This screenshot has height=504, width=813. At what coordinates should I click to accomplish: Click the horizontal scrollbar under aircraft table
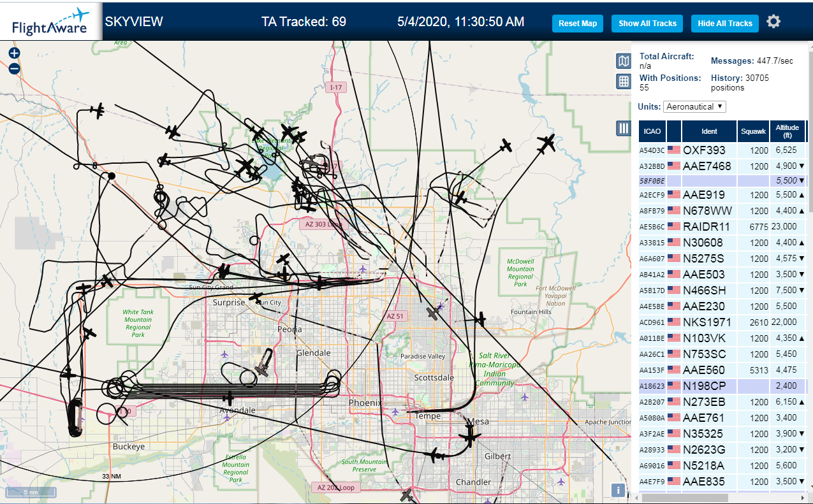point(685,498)
